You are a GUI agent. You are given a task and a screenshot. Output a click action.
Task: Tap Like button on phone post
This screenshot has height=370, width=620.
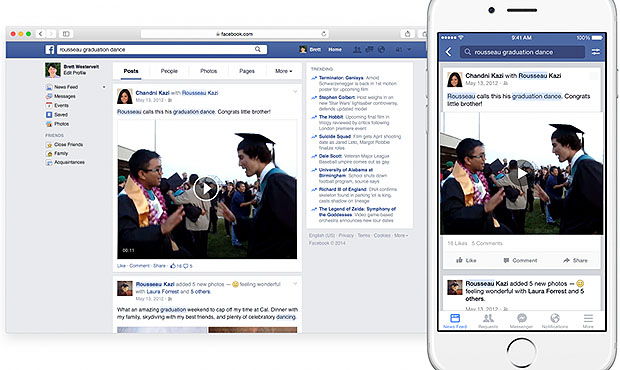click(x=466, y=260)
